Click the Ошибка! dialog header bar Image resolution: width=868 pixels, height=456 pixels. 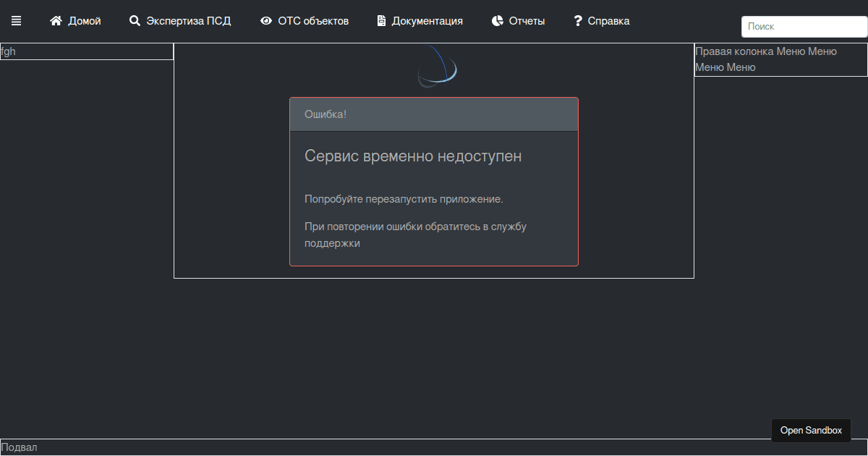pyautogui.click(x=433, y=114)
